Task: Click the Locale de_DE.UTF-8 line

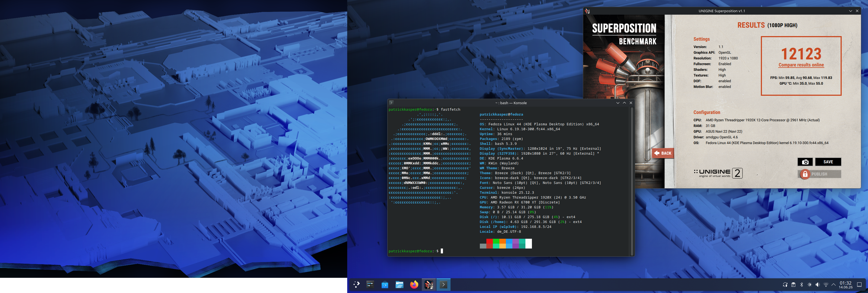Action: [500, 232]
